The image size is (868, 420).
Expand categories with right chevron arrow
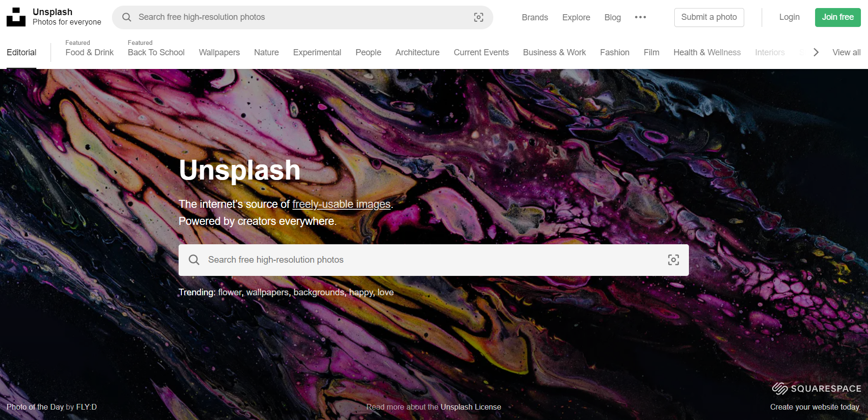pos(816,52)
